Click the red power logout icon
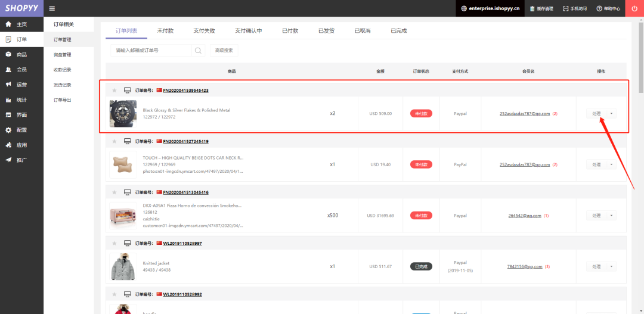This screenshot has width=644, height=314. [634, 8]
